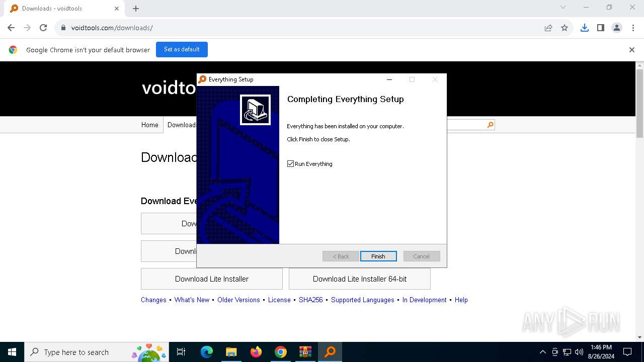Open Task View from the taskbar

point(181,352)
